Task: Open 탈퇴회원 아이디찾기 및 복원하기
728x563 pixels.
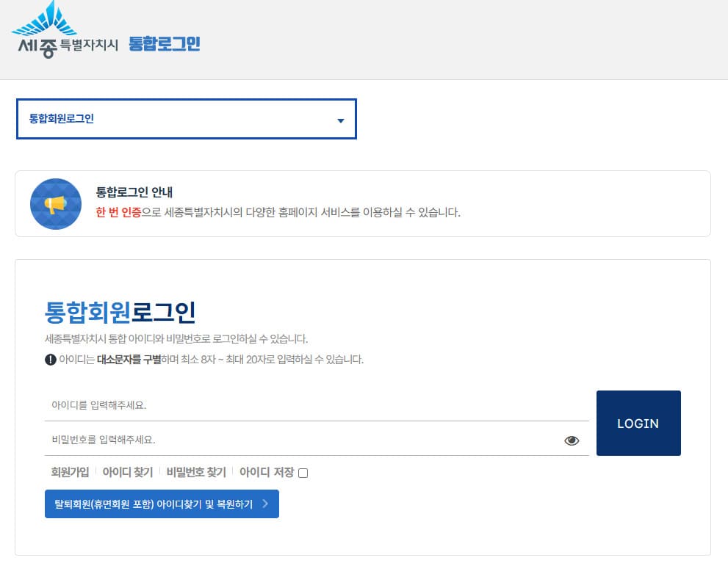Action: pyautogui.click(x=162, y=504)
